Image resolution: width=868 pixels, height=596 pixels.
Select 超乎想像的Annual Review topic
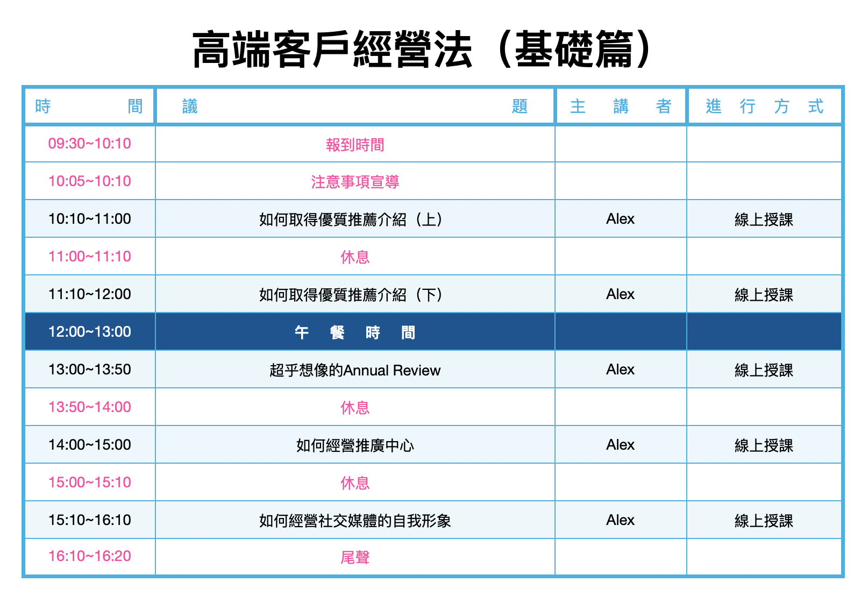pos(355,370)
